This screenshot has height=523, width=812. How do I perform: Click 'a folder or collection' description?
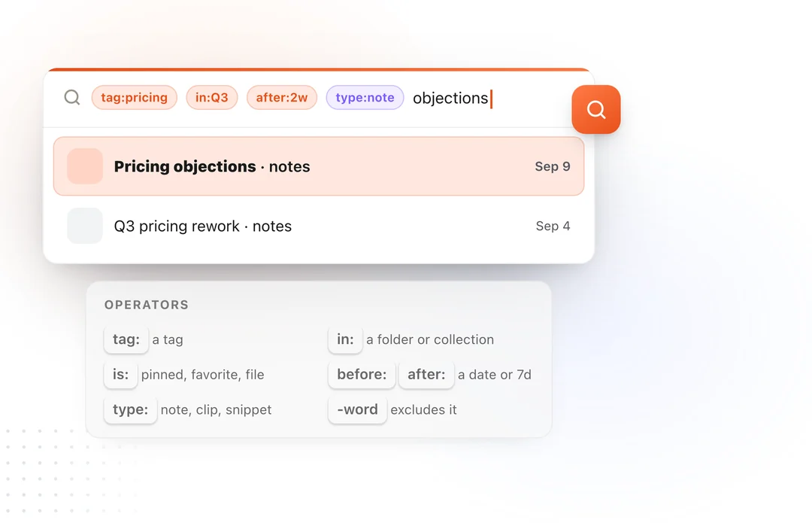430,339
